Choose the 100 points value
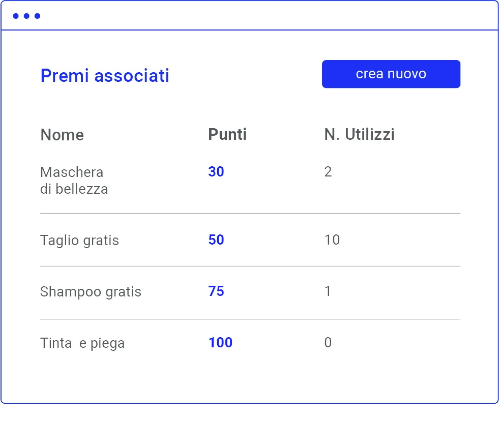The width and height of the screenshot is (499, 448). [220, 343]
